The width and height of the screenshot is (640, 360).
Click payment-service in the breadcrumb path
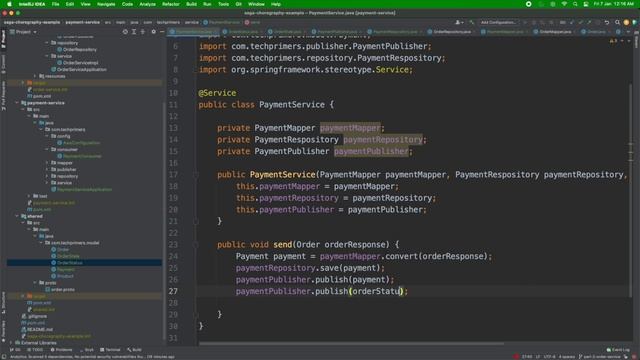coord(82,22)
